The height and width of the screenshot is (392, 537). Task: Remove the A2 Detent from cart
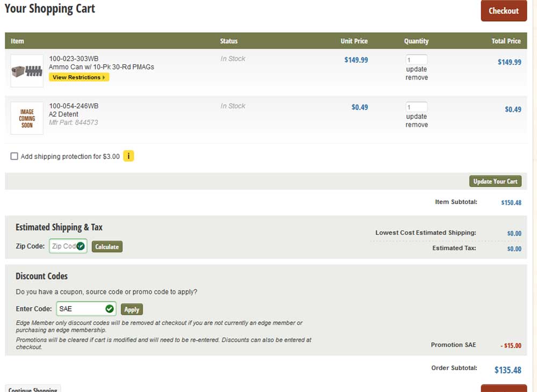tap(417, 125)
